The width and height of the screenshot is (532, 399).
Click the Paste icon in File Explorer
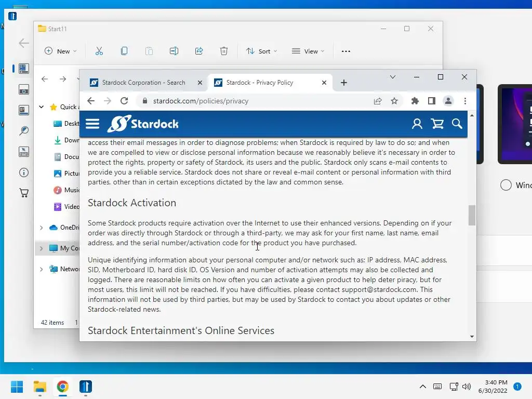click(x=149, y=51)
